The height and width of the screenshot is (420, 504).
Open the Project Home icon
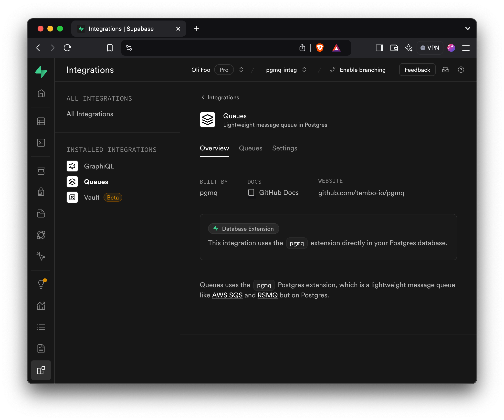[x=41, y=93]
